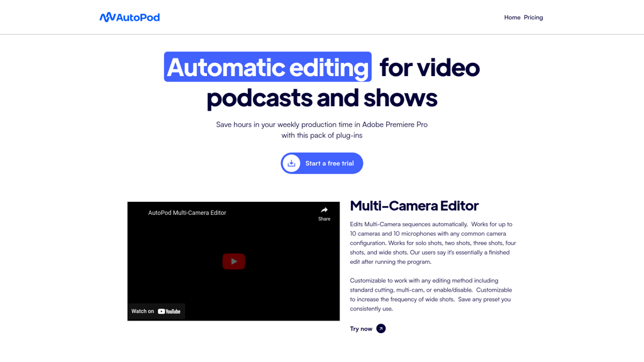Click the Share arrow icon on video
Screen dimensions: 644x362
[324, 210]
